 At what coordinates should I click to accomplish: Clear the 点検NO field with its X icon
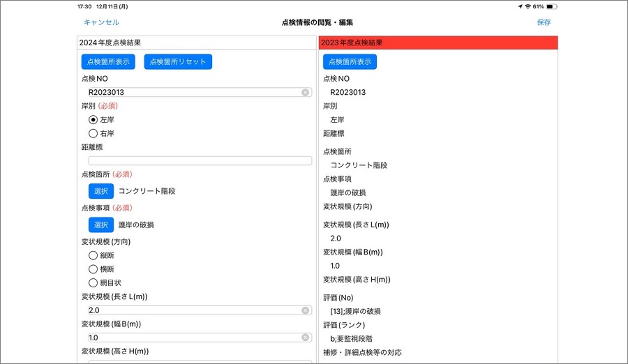point(305,93)
